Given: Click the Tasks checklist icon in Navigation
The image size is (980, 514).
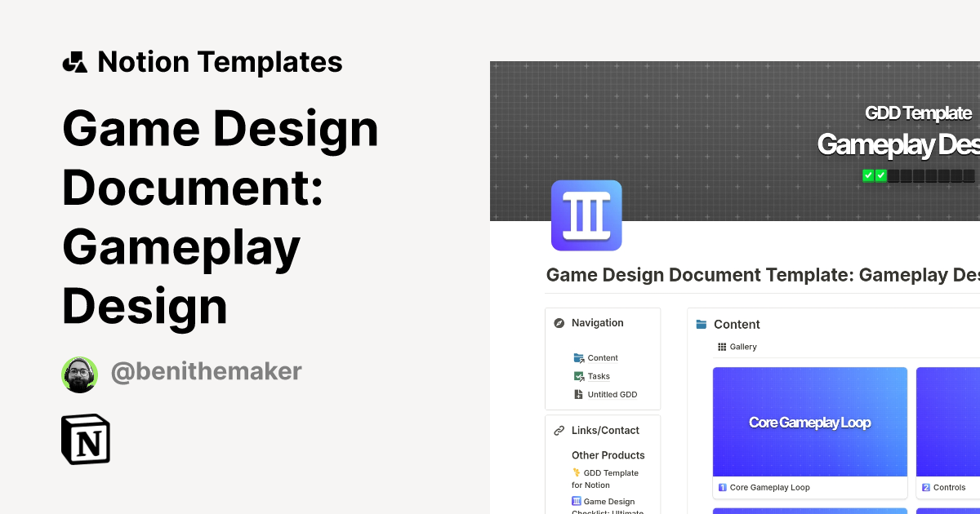Looking at the screenshot, I should (577, 376).
